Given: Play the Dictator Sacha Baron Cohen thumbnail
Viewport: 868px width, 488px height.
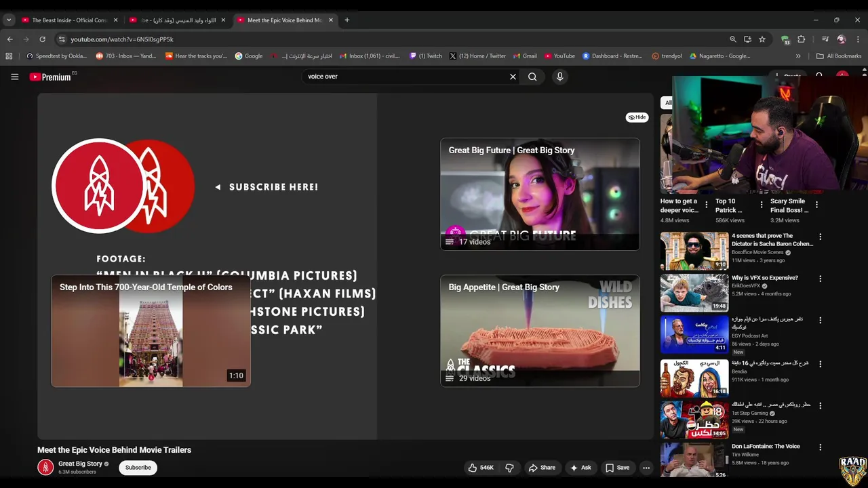Looking at the screenshot, I should (694, 251).
